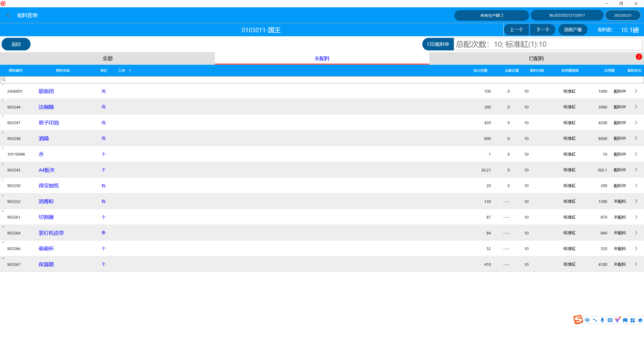Toggle the punctuation mode icon
This screenshot has width=644, height=350.
point(595,320)
